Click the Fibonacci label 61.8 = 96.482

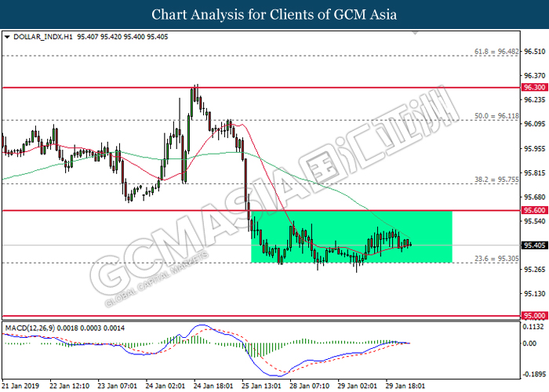pos(496,52)
